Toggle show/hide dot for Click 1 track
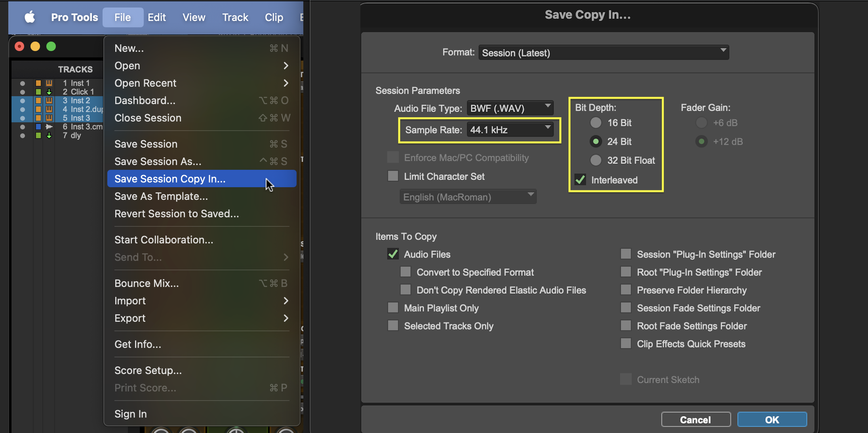The width and height of the screenshot is (868, 433). coord(23,92)
